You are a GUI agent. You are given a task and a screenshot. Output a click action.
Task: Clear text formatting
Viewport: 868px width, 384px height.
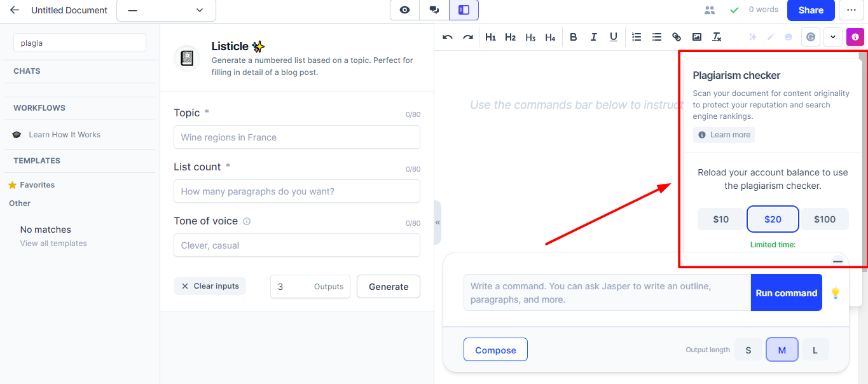(717, 37)
